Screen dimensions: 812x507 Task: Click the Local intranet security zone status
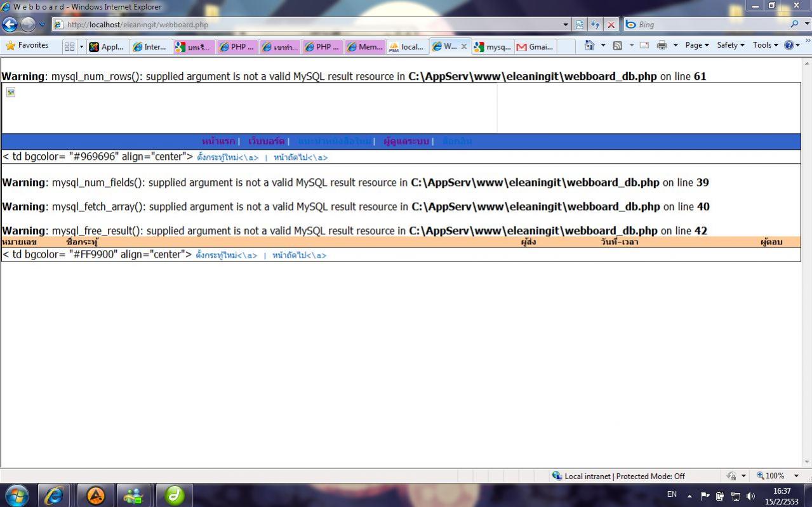(x=619, y=476)
